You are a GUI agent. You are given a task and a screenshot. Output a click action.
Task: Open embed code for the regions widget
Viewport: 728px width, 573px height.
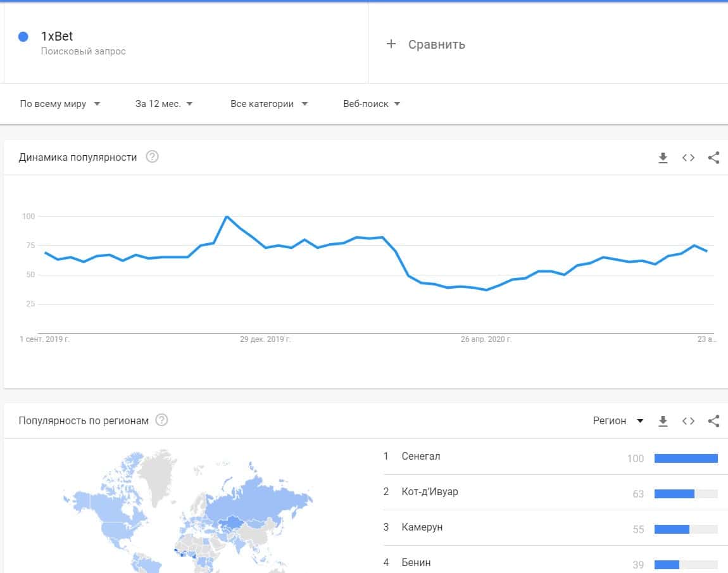pos(688,421)
